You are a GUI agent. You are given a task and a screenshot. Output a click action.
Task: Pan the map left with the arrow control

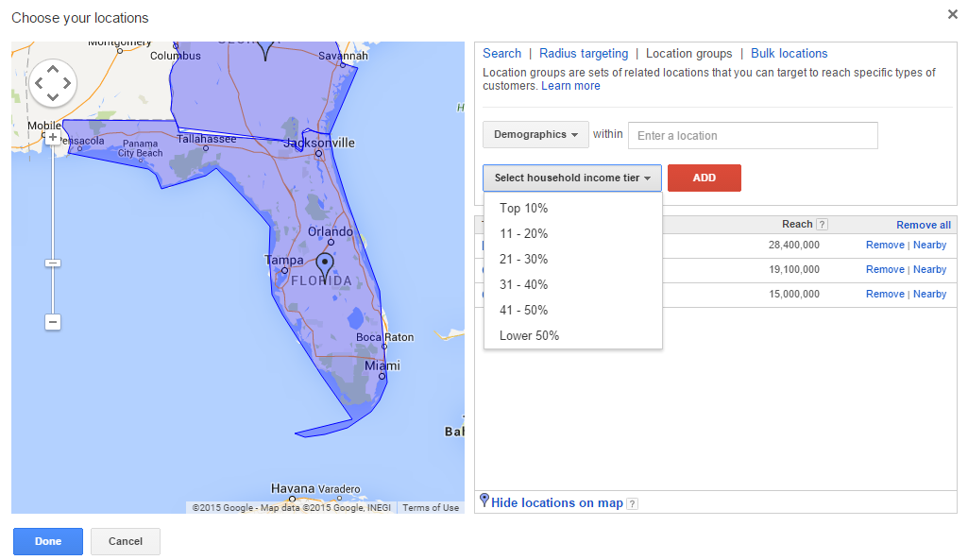(x=39, y=83)
